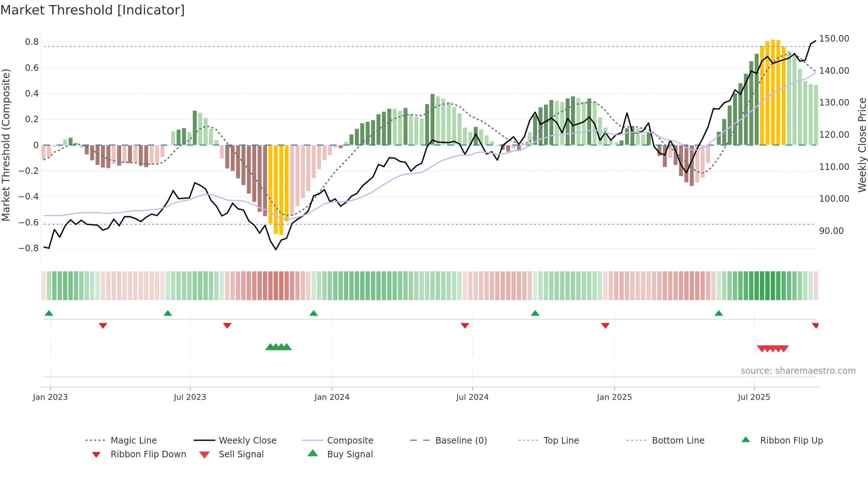Click the green Ribbon Flip Up legend triangle
The height and width of the screenshot is (488, 868).
746,440
